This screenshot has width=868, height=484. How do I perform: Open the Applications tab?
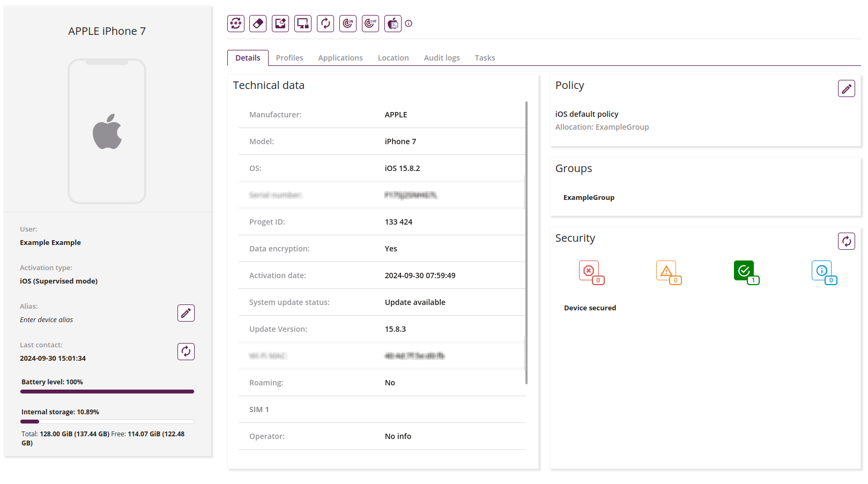click(340, 58)
